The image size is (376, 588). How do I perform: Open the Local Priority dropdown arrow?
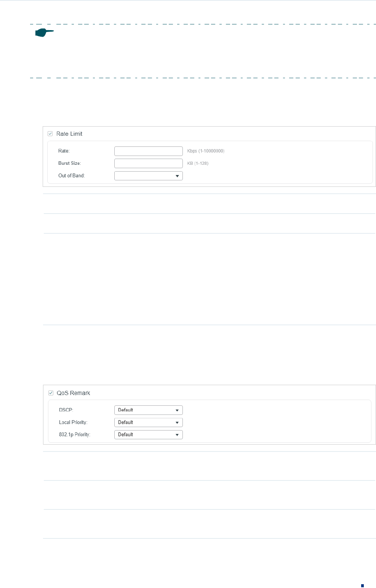pos(177,423)
